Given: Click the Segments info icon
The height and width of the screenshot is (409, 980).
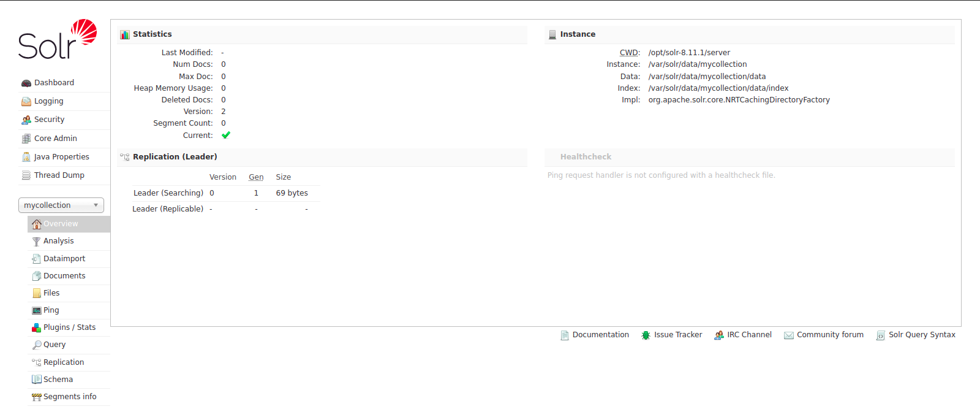Looking at the screenshot, I should click(37, 397).
